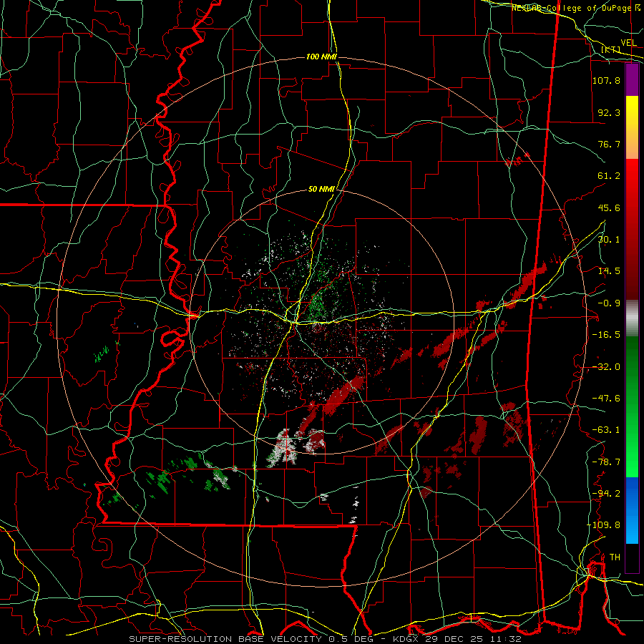The image size is (644, 644).
Task: Click the 100 NMI range ring label
Action: click(x=321, y=57)
